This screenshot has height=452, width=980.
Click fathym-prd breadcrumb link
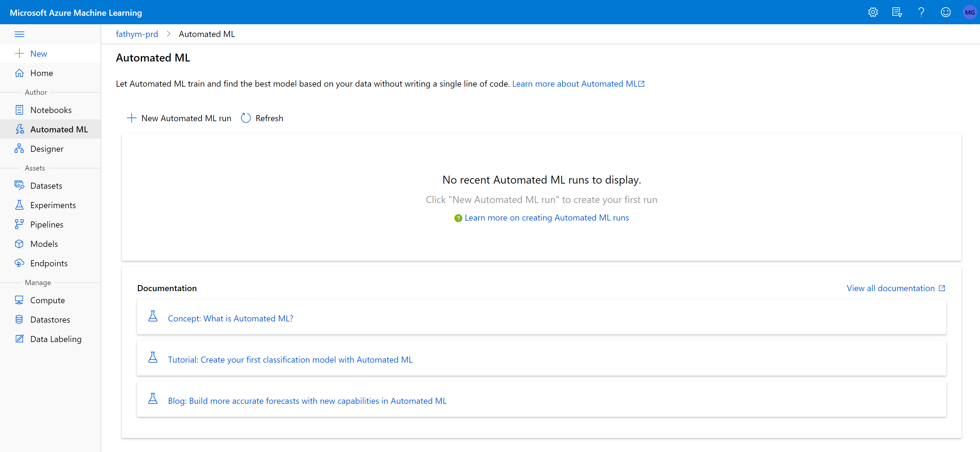[x=137, y=34]
